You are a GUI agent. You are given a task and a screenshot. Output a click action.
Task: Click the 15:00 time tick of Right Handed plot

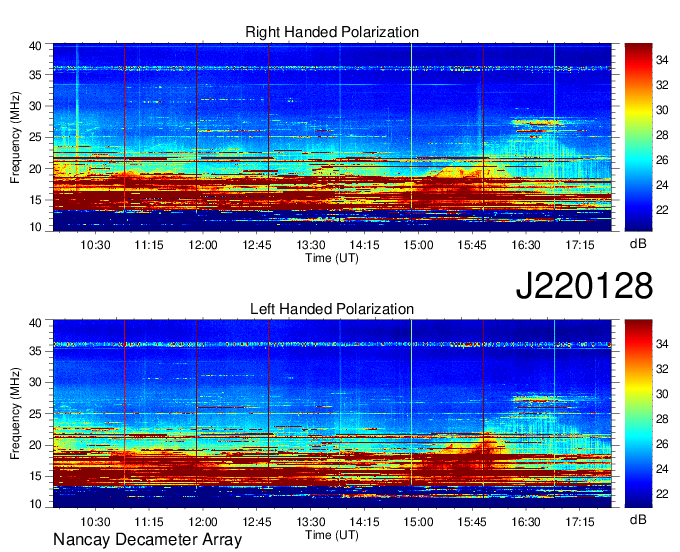[418, 245]
